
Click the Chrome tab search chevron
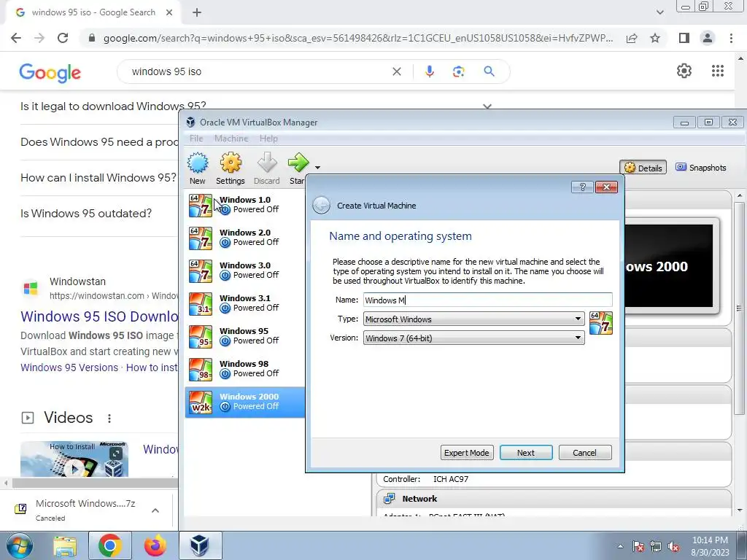click(659, 12)
